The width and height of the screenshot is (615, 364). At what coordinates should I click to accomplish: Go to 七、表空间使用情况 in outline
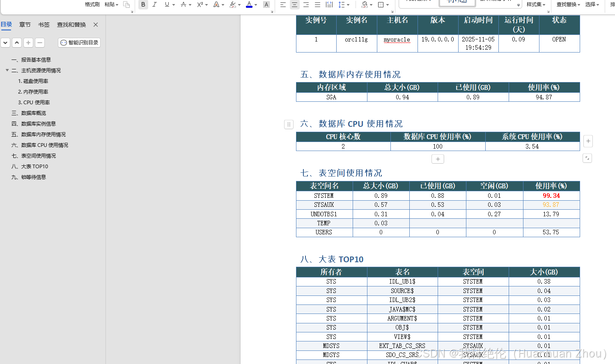(x=34, y=156)
